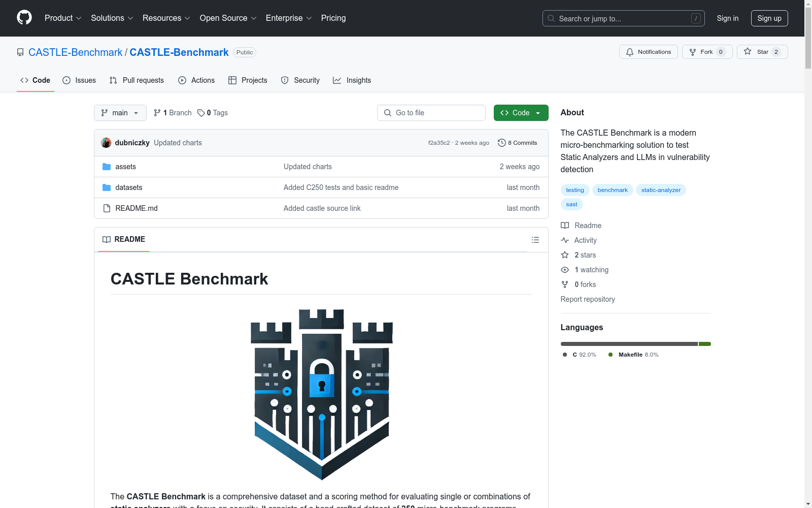Click the gray C language bar segment

point(629,344)
